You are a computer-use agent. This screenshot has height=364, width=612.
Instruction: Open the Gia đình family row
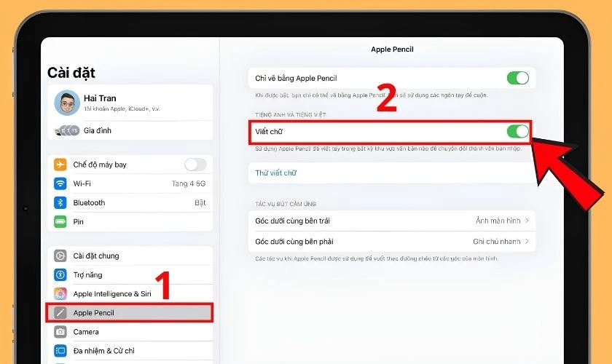[130, 130]
